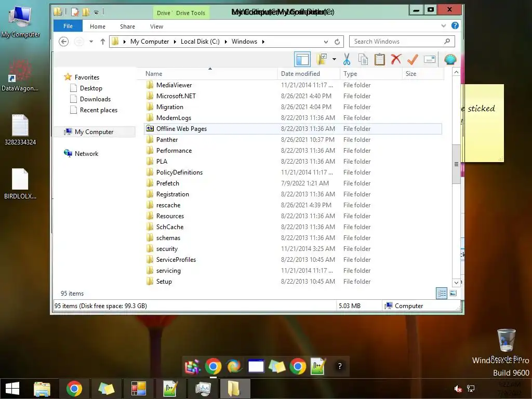Open Notepad++ from the taskbar

coord(170,389)
